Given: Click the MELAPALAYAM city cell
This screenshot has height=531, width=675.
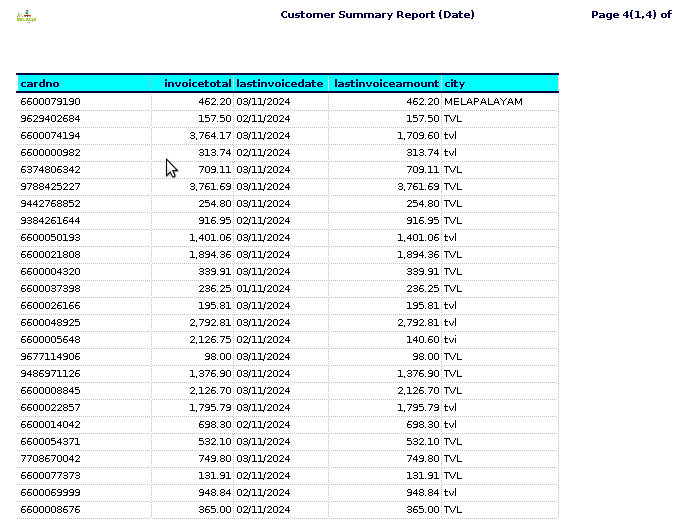Looking at the screenshot, I should pyautogui.click(x=483, y=102).
